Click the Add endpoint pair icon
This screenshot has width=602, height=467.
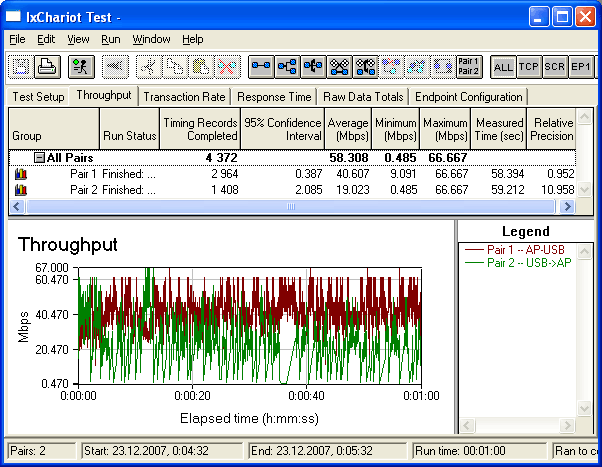click(x=261, y=67)
